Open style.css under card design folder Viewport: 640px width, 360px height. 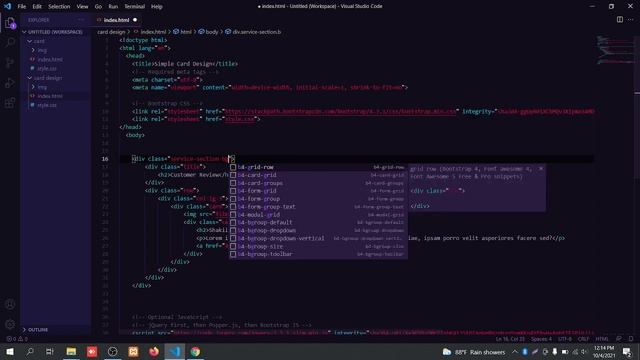[47, 105]
